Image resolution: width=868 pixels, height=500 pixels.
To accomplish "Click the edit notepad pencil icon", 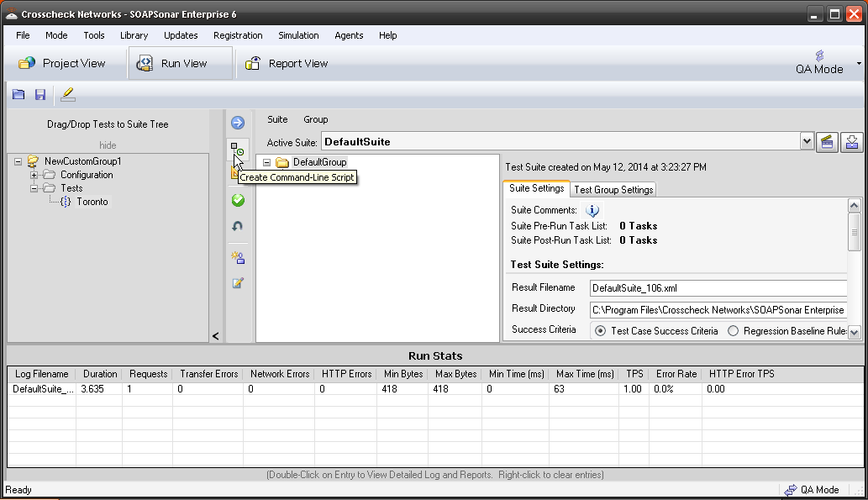I will pyautogui.click(x=238, y=283).
